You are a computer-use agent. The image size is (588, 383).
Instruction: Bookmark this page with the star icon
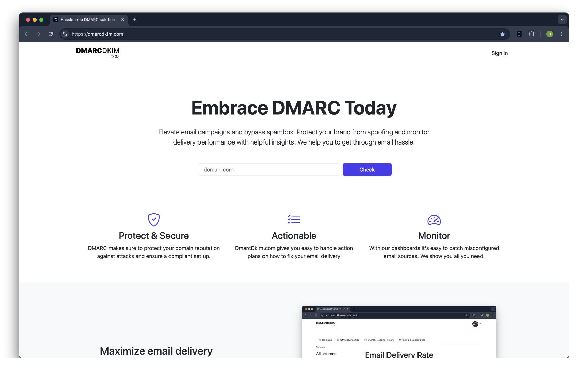pos(502,34)
